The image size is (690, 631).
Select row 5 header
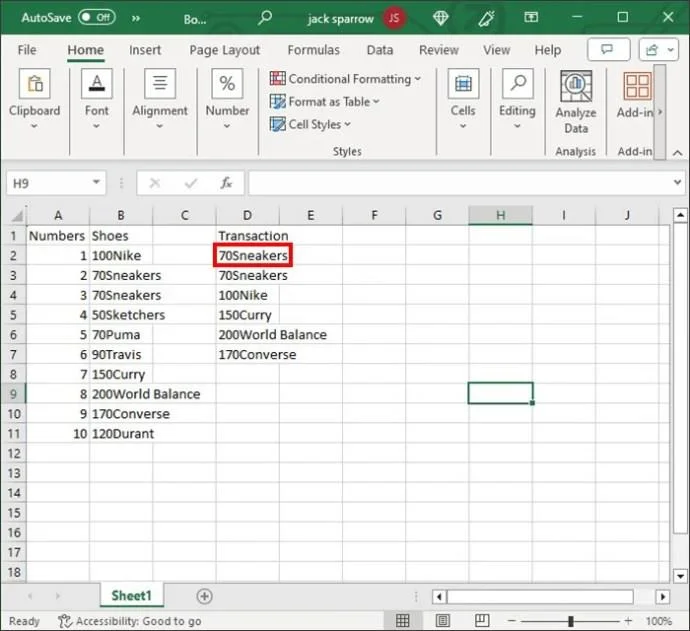pos(13,315)
